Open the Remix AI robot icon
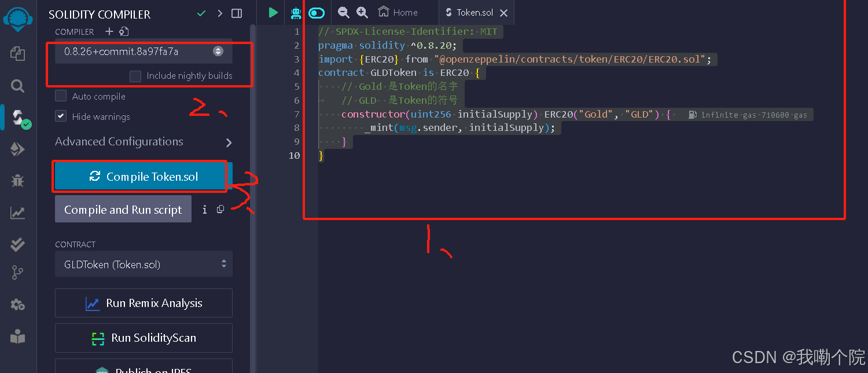868x373 pixels. click(x=296, y=12)
